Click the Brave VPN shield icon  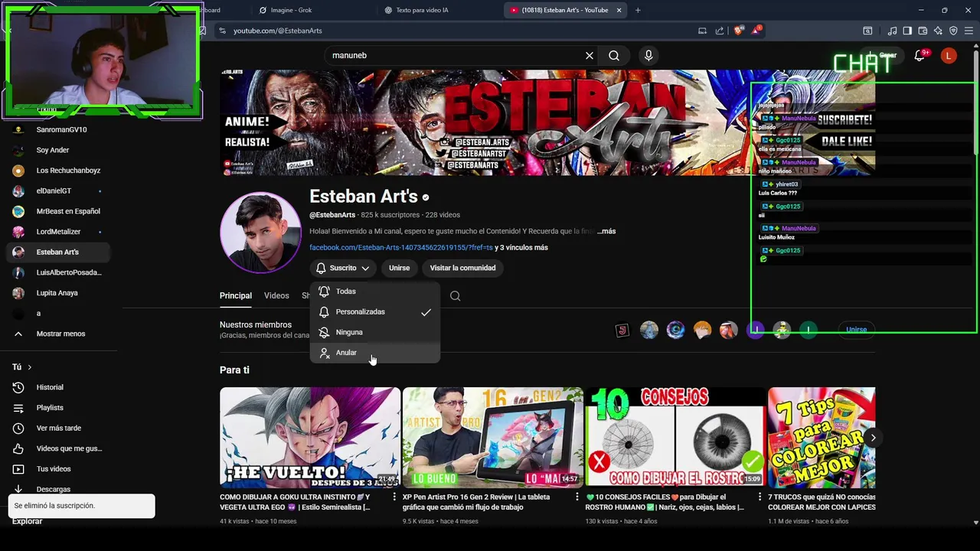coord(953,31)
